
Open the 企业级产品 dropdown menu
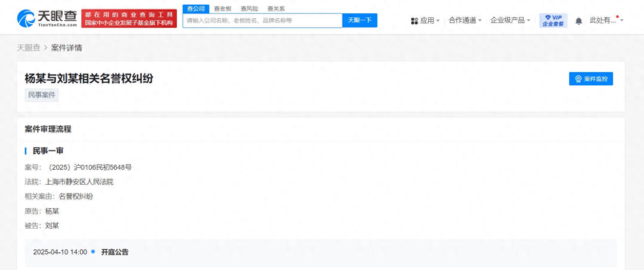click(x=510, y=20)
